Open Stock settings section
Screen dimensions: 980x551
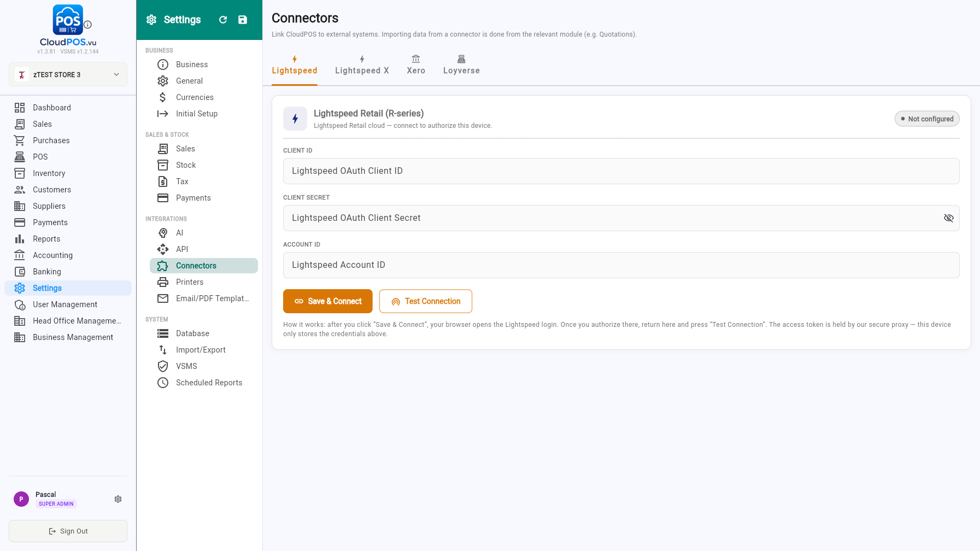[203, 165]
